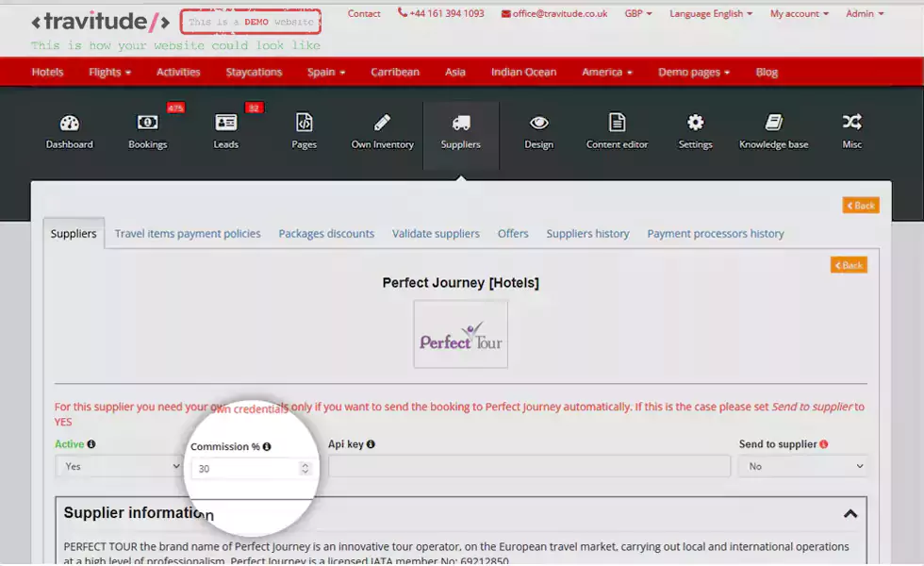The width and height of the screenshot is (924, 566).
Task: Collapse the Supplier information section
Action: (x=850, y=514)
